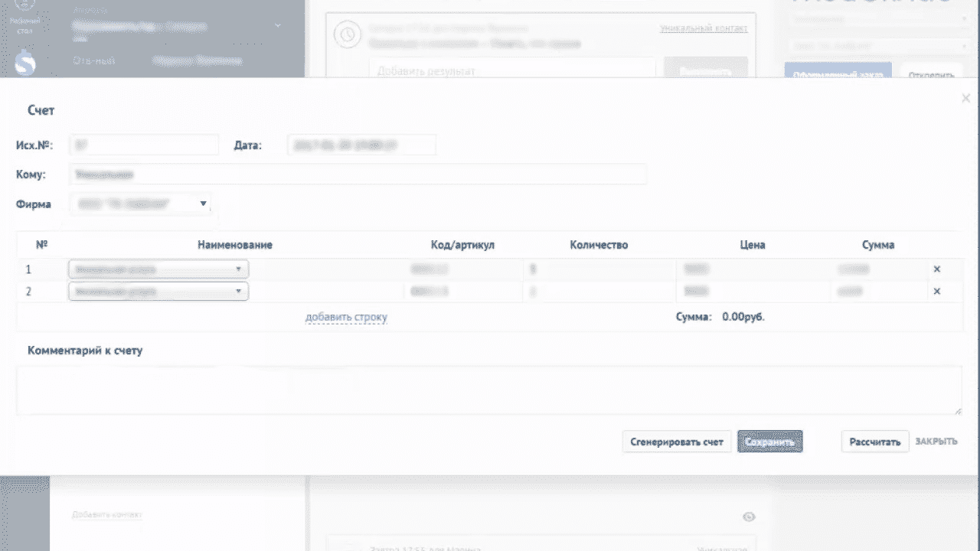Image resolution: width=980 pixels, height=551 pixels.
Task: Focus the Исх.№ input field
Action: [144, 145]
